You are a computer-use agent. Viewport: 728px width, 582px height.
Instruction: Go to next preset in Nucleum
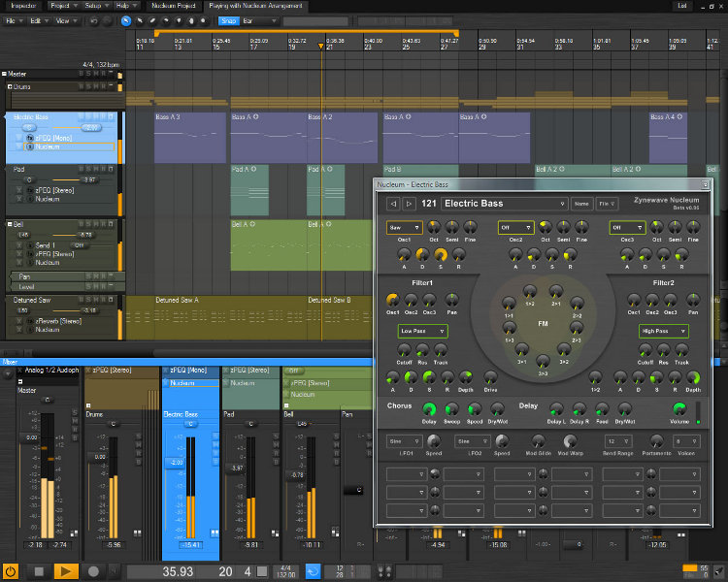409,204
